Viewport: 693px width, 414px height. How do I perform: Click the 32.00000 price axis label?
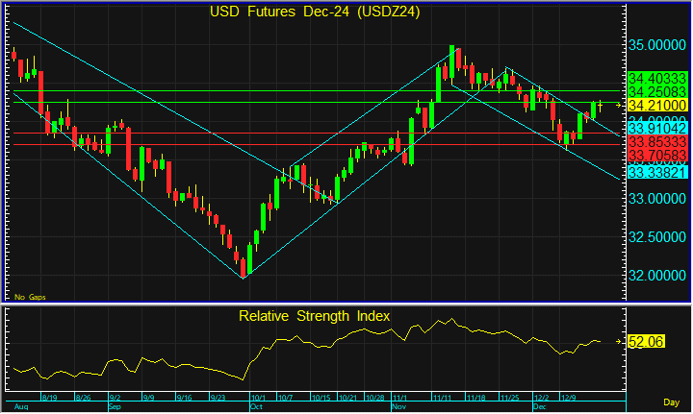pyautogui.click(x=657, y=276)
